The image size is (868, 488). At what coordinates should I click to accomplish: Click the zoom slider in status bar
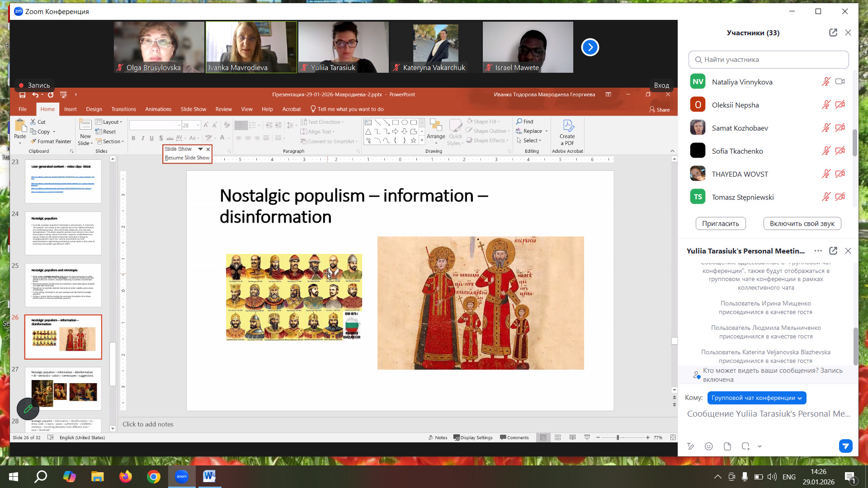[618, 437]
